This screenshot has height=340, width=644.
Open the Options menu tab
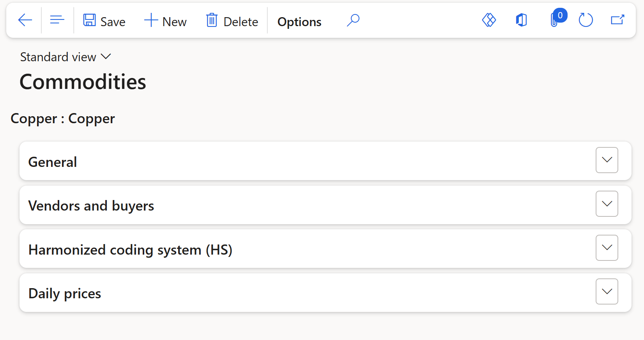pos(299,22)
